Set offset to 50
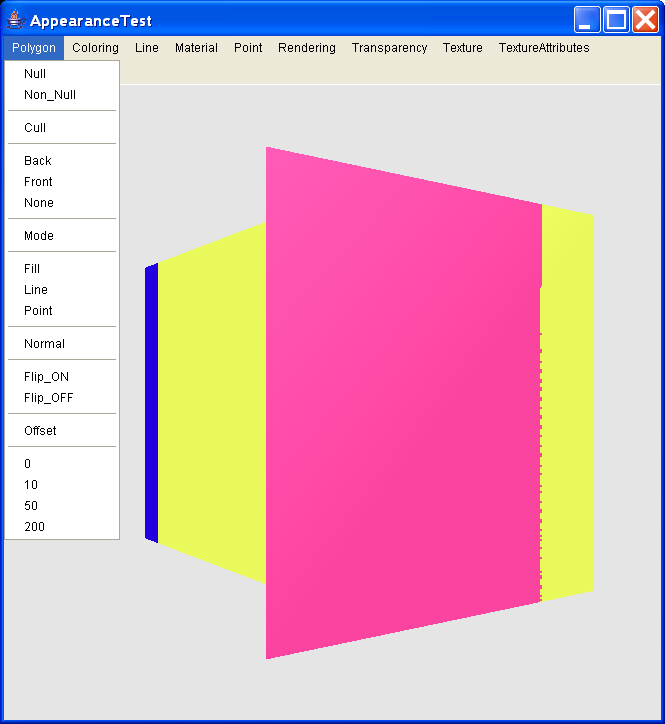The width and height of the screenshot is (665, 724). point(62,506)
